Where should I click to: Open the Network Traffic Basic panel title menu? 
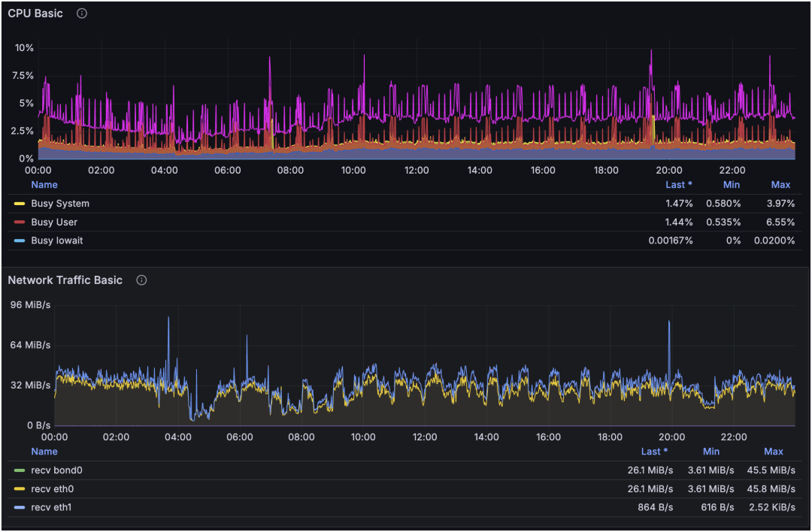click(65, 280)
